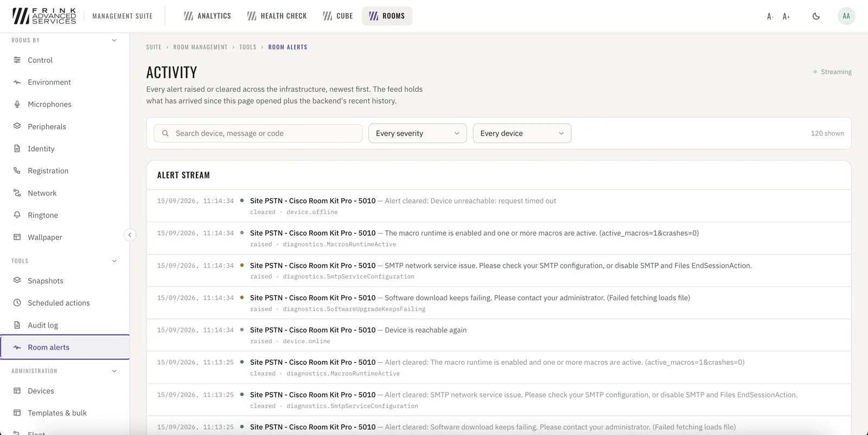Open Scheduled actions clock icon
This screenshot has width=868, height=435.
pos(17,303)
